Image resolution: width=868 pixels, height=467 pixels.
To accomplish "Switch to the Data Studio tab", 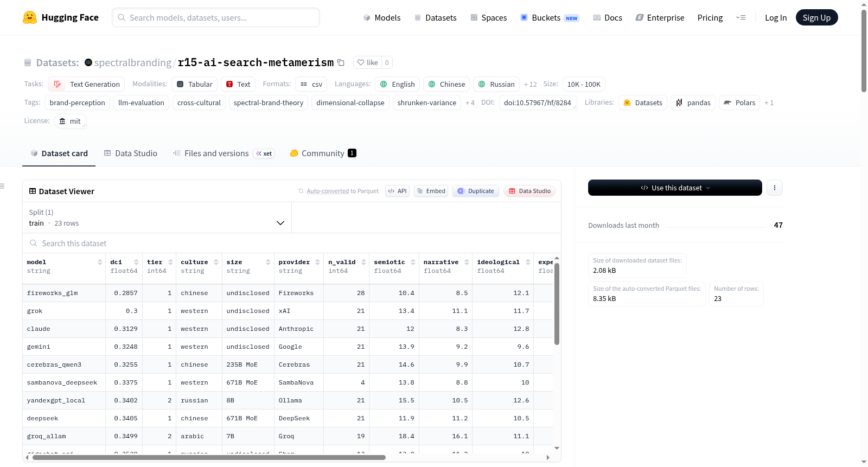I will pos(130,153).
